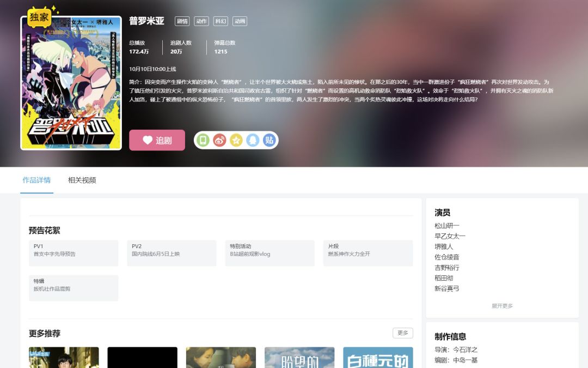Open 特别活动 B站超前观影vlog card

pos(270,253)
